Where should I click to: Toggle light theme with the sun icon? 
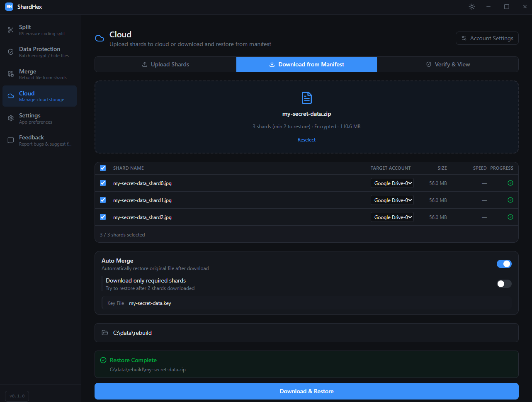click(x=471, y=7)
